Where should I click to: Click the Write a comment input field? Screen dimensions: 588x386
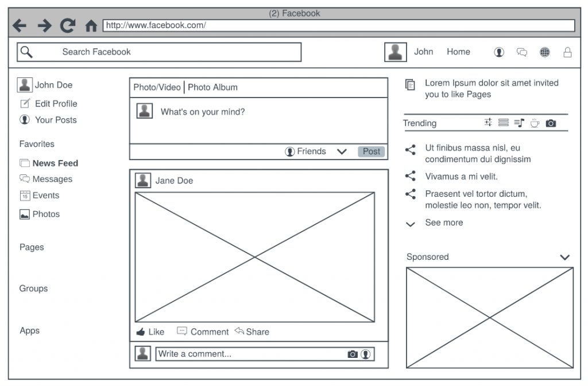coord(241,354)
